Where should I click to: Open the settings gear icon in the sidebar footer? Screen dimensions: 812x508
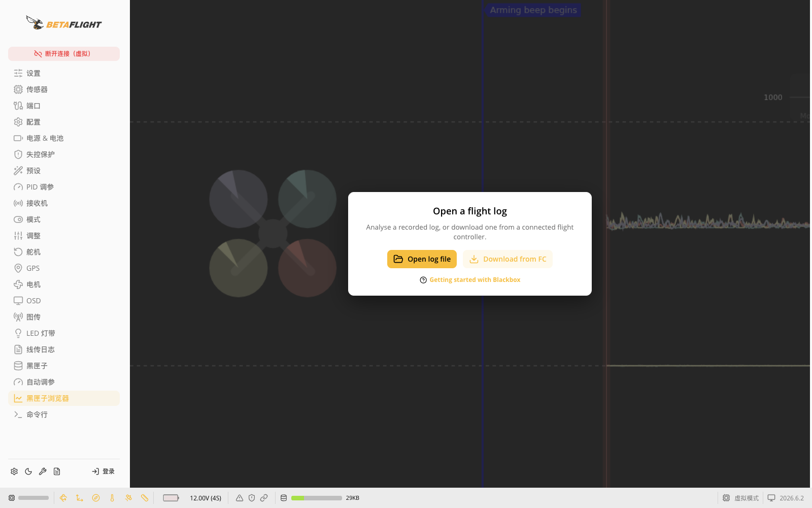14,471
